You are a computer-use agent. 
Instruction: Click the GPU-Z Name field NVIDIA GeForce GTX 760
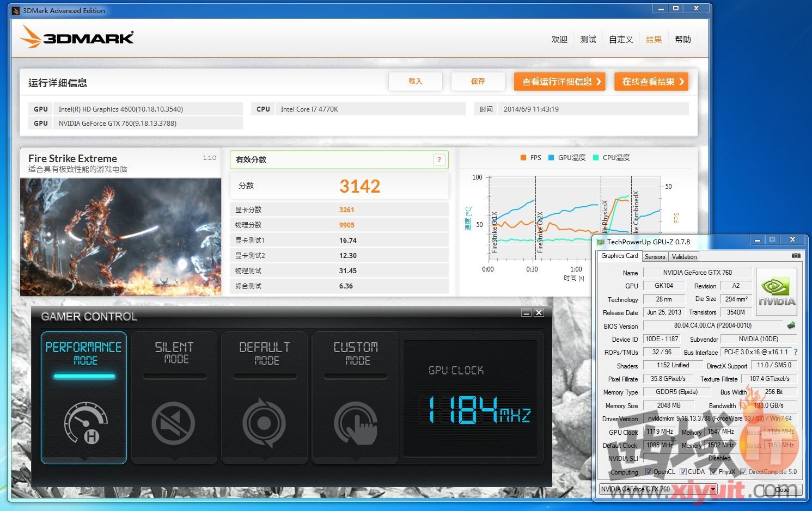click(x=697, y=273)
